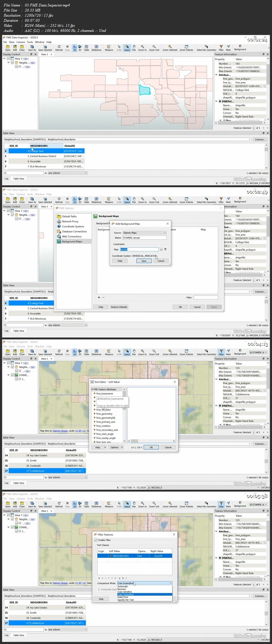The image size is (272, 644).
Task: Select the Measure tool in the 00:01:24 frame
Action: [109, 48]
